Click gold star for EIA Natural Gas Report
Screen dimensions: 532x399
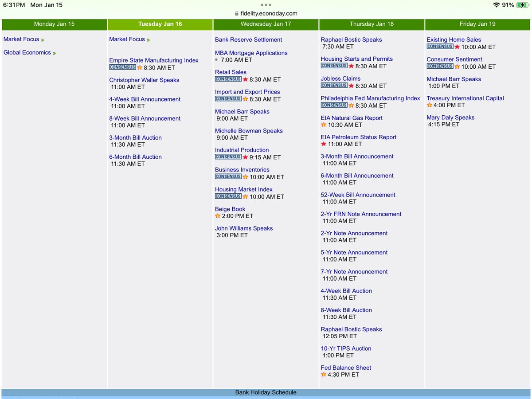[324, 125]
